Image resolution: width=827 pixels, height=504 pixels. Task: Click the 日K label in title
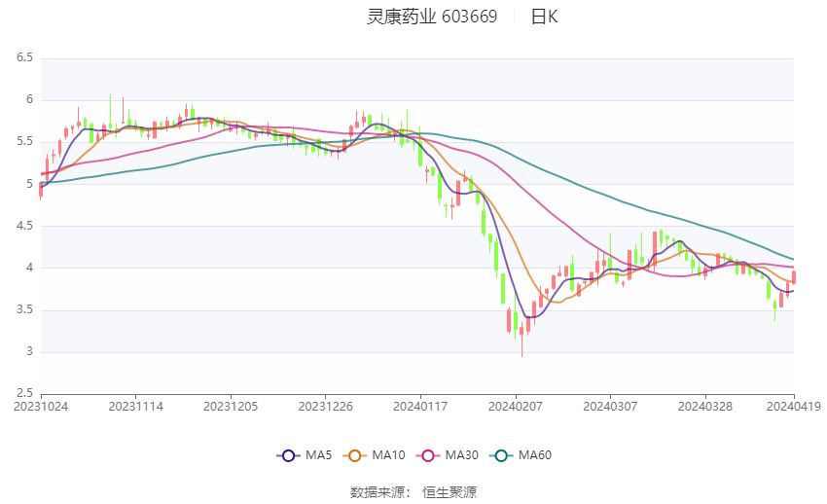[x=544, y=17]
